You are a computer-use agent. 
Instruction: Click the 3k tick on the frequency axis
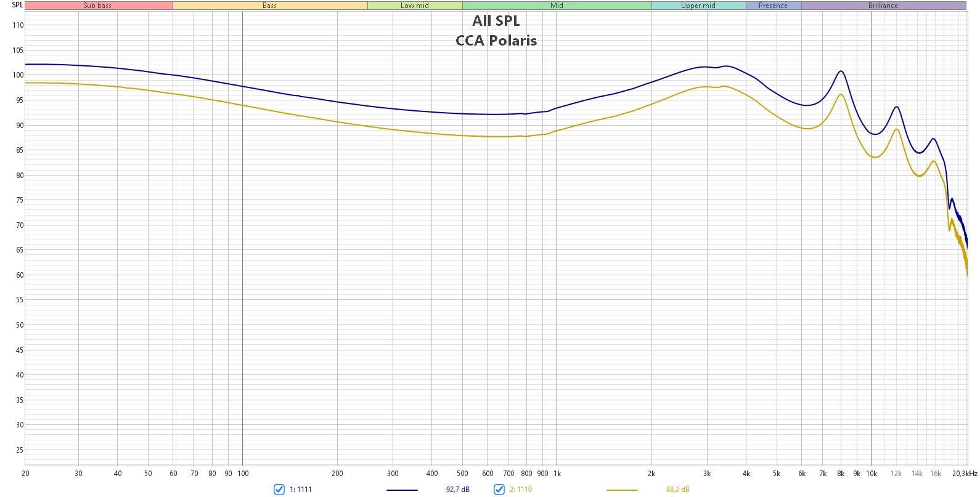[x=707, y=474]
